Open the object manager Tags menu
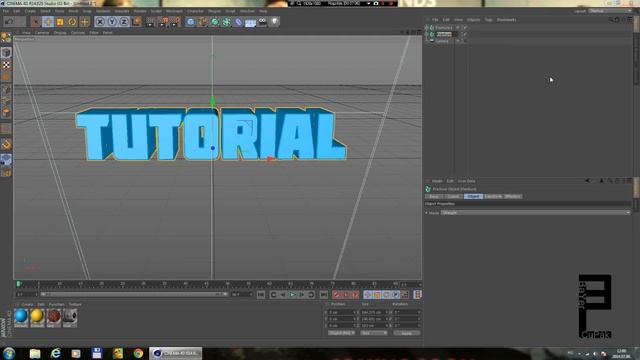This screenshot has width=640, height=360. [489, 20]
